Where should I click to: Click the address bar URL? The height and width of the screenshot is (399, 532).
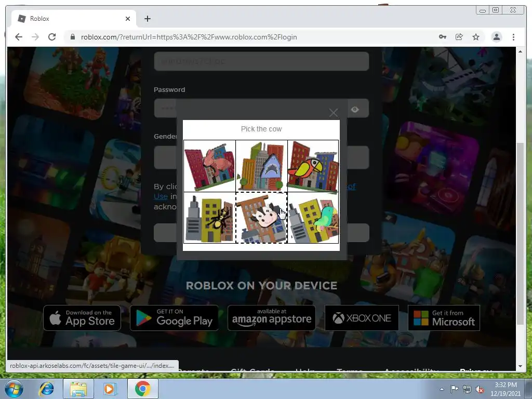(189, 37)
